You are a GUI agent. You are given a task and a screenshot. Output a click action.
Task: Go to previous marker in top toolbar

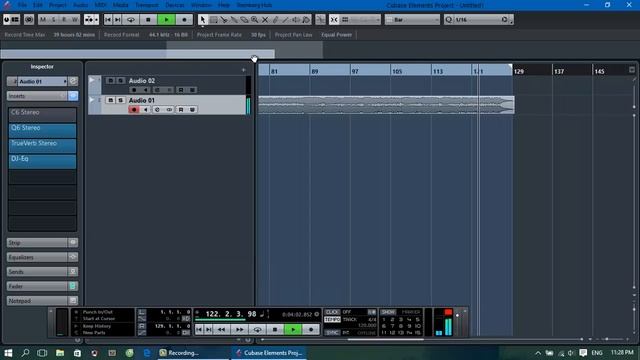tap(108, 20)
